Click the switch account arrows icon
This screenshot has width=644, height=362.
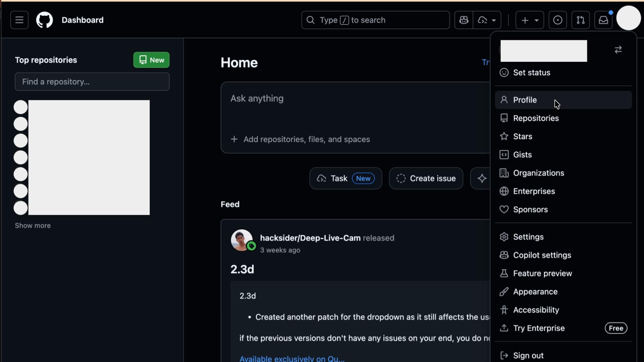618,50
